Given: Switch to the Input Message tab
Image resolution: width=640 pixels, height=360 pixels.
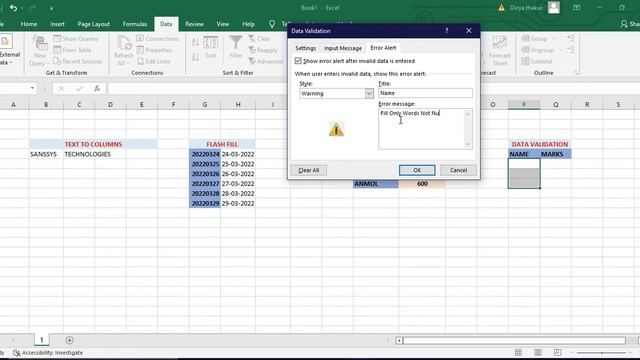Looking at the screenshot, I should (x=343, y=48).
